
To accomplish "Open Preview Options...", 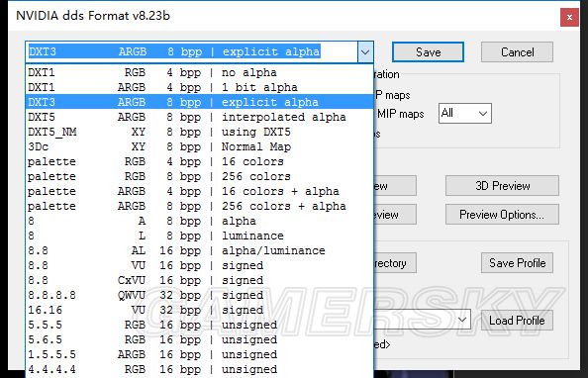I will (502, 215).
